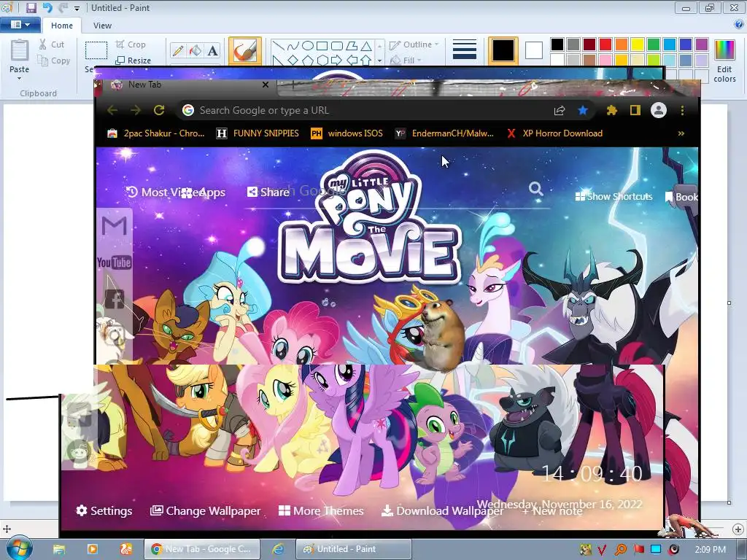
Task: Open the Chrome profile avatar
Action: coord(659,111)
